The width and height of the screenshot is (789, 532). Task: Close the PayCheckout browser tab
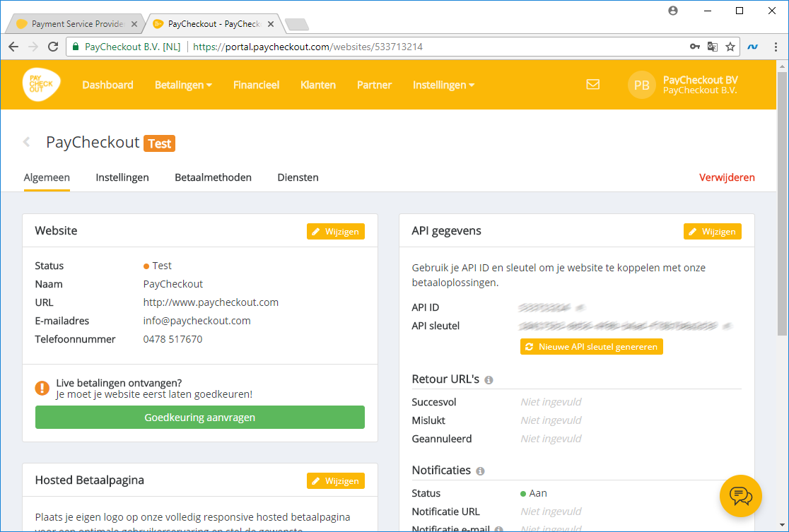(x=271, y=23)
